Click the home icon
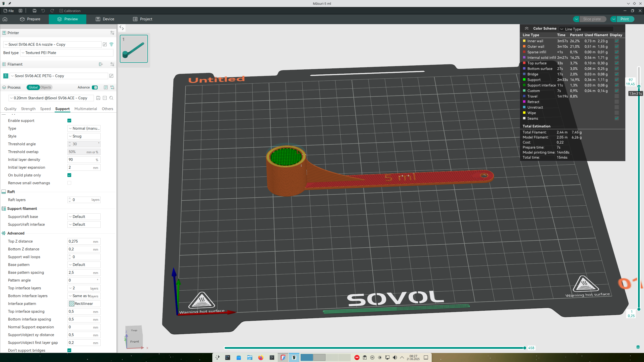Image resolution: width=644 pixels, height=362 pixels. click(x=5, y=19)
